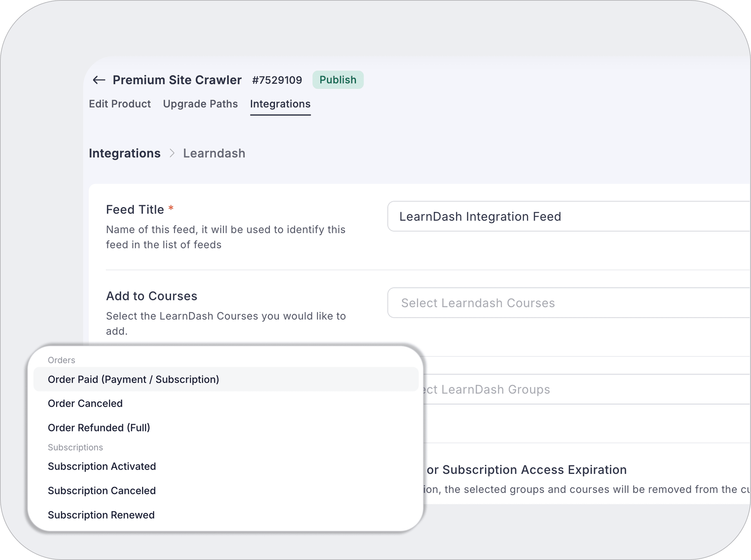The height and width of the screenshot is (560, 751).
Task: Pick Subscription Renewed from the list
Action: click(101, 515)
